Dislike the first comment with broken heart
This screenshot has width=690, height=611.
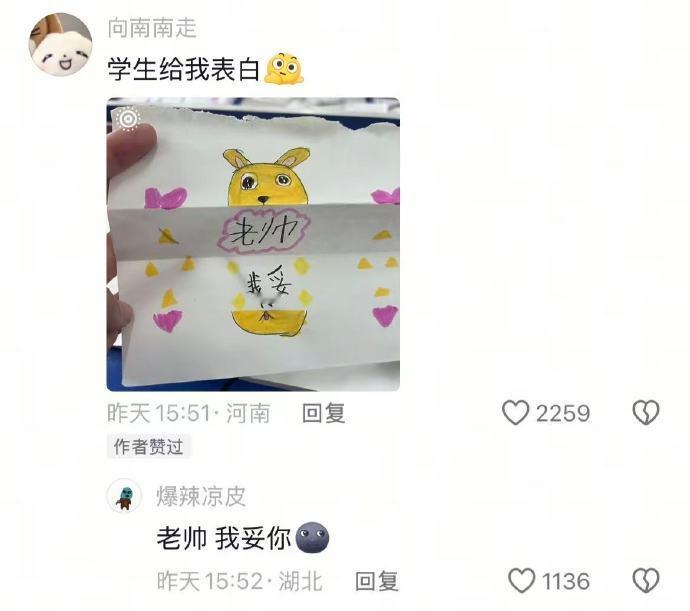pyautogui.click(x=646, y=412)
